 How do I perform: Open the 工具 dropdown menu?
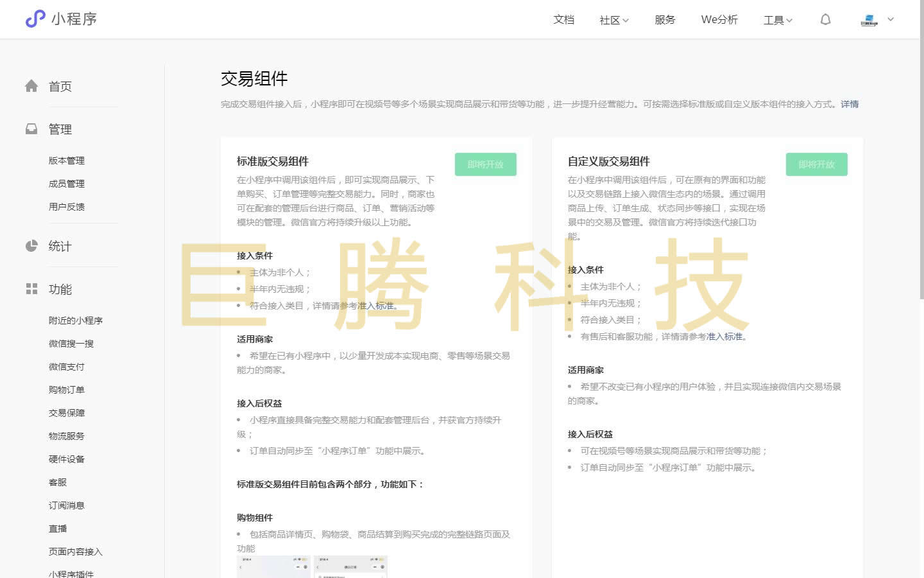778,20
